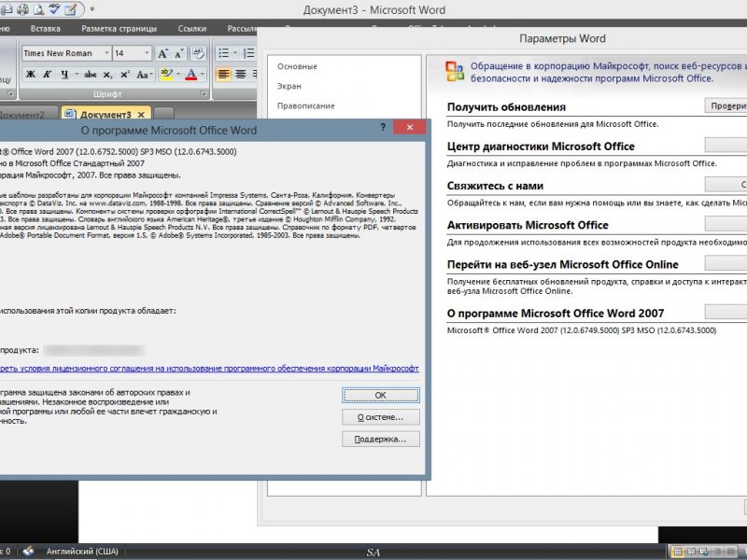Click the button beside О программе Word 2007
This screenshot has height=560, width=747.
[726, 312]
